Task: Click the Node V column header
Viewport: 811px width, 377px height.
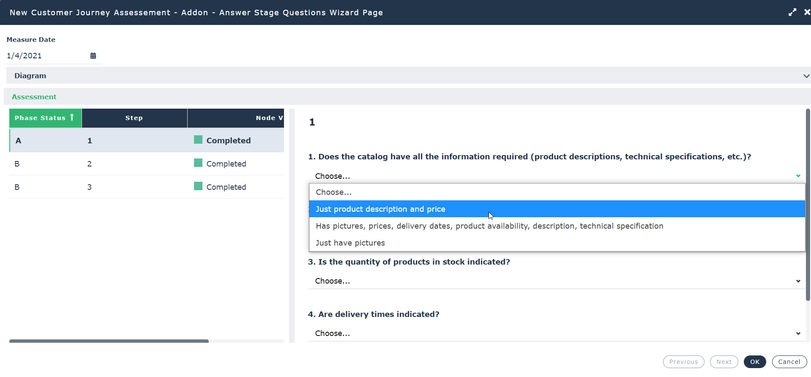Action: (236, 118)
